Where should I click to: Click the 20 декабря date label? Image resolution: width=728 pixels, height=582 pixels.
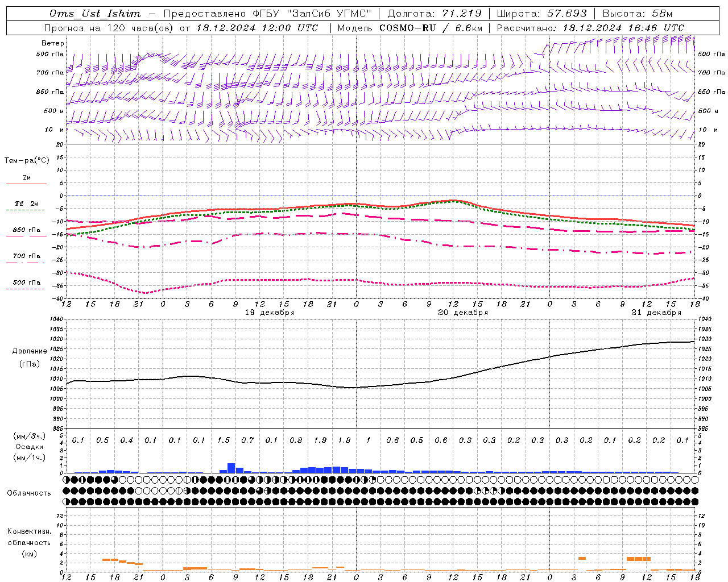pos(463,313)
